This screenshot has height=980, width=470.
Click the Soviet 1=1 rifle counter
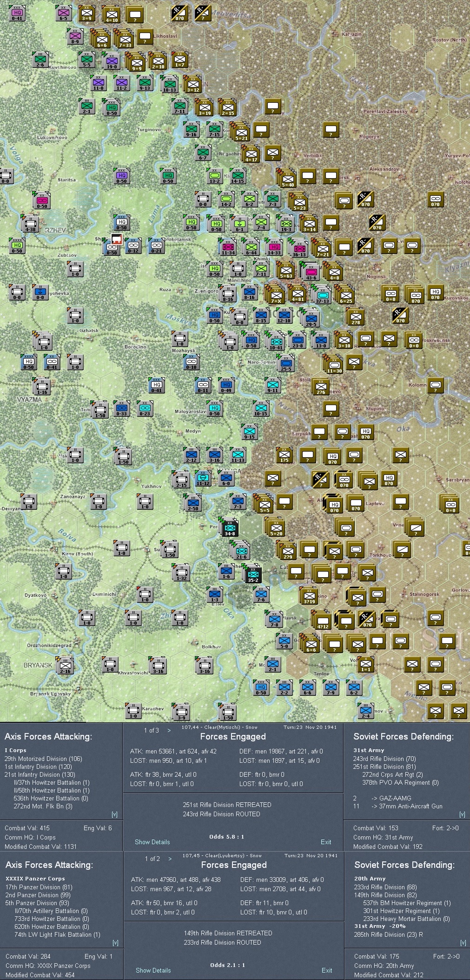click(366, 664)
